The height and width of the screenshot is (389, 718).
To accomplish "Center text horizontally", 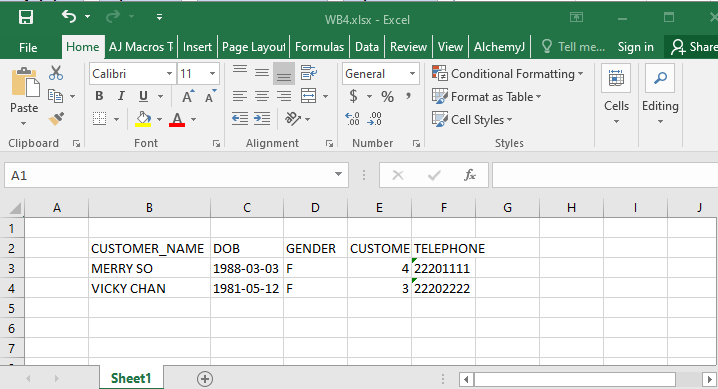I will [x=261, y=97].
